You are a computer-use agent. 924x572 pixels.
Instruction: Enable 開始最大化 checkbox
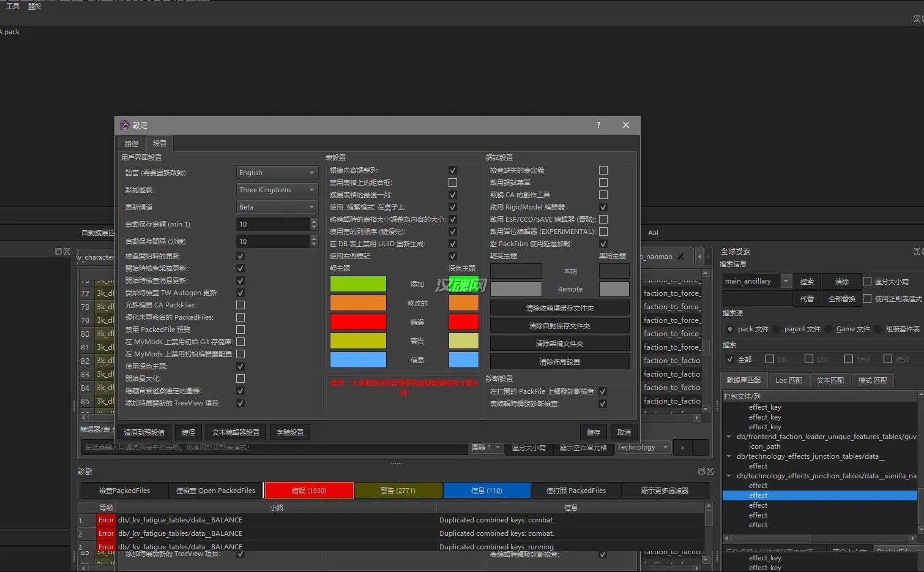pos(240,378)
